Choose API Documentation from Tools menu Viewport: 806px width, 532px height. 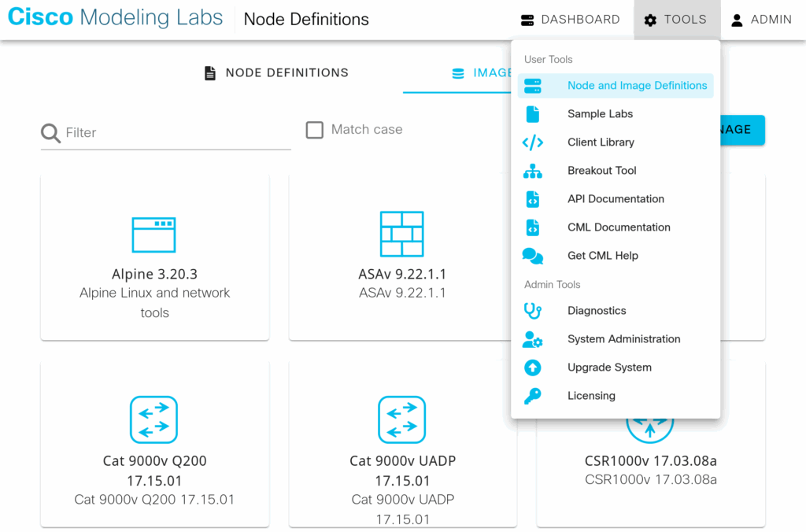[616, 199]
